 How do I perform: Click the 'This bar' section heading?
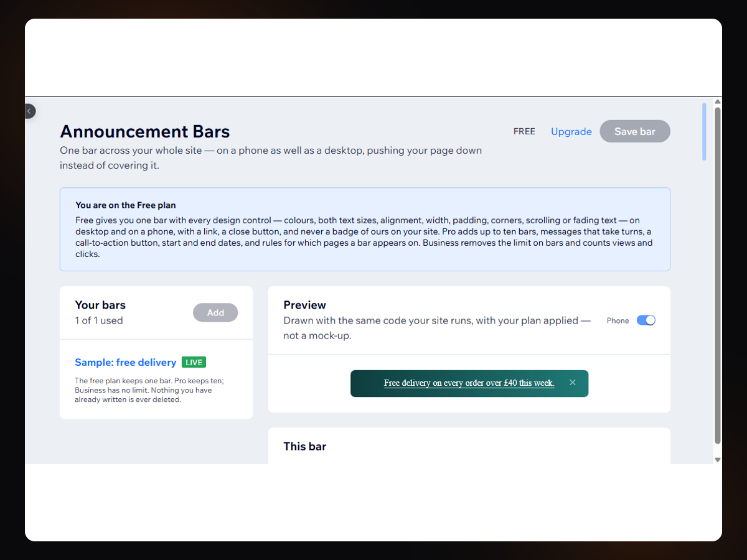[x=304, y=446]
